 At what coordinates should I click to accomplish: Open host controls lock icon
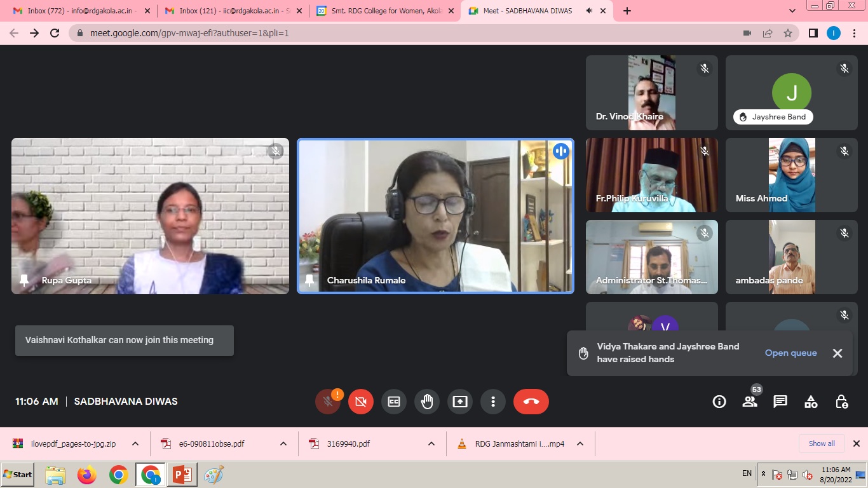[841, 402]
